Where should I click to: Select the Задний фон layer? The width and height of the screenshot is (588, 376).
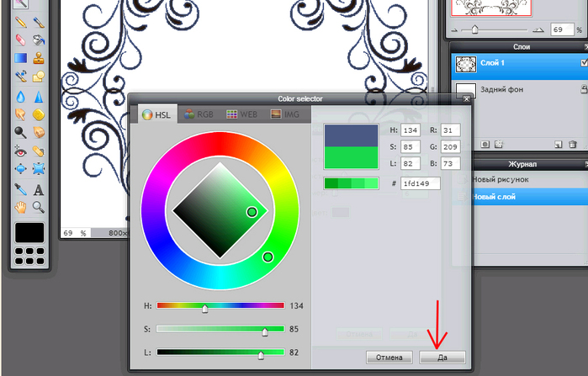519,90
